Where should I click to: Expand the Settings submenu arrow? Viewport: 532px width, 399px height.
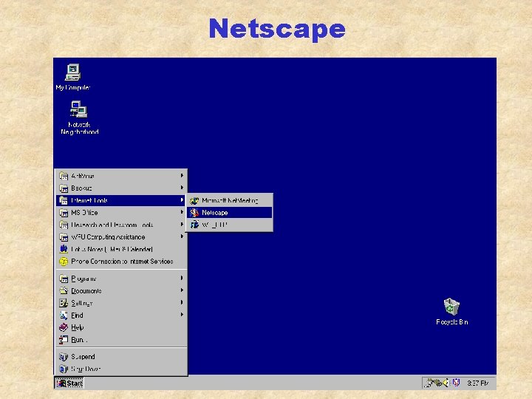point(182,302)
